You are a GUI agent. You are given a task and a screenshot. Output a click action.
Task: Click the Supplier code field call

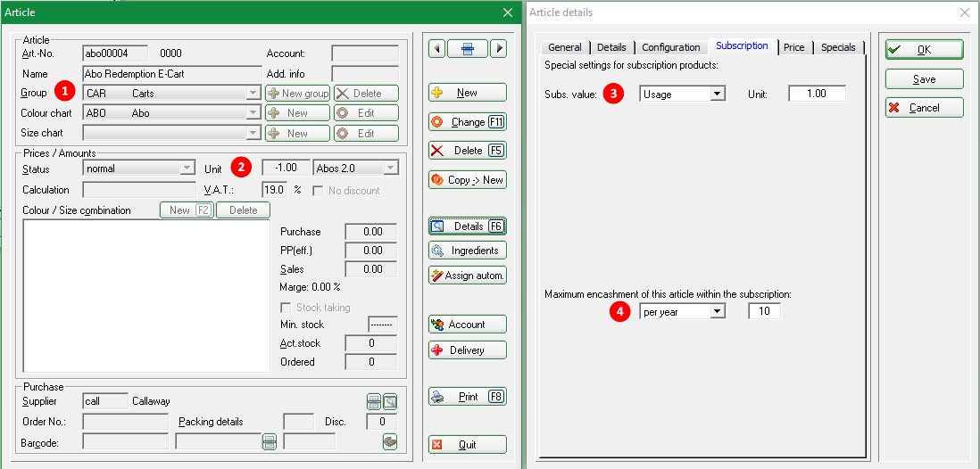click(x=105, y=401)
